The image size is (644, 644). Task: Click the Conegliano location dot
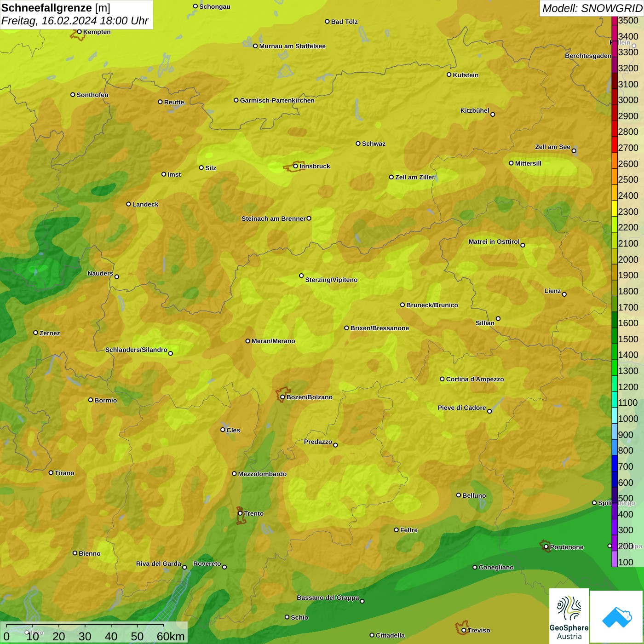coord(475,567)
